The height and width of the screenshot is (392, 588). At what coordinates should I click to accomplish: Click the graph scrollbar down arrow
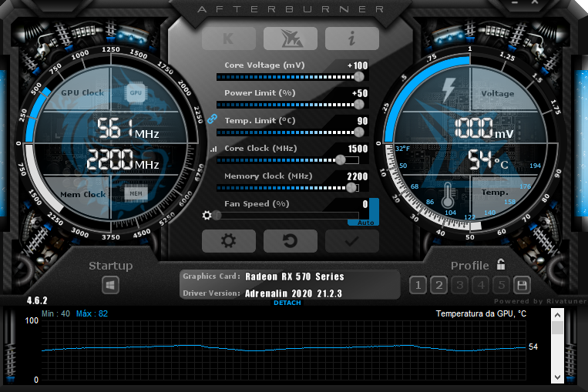tap(557, 377)
